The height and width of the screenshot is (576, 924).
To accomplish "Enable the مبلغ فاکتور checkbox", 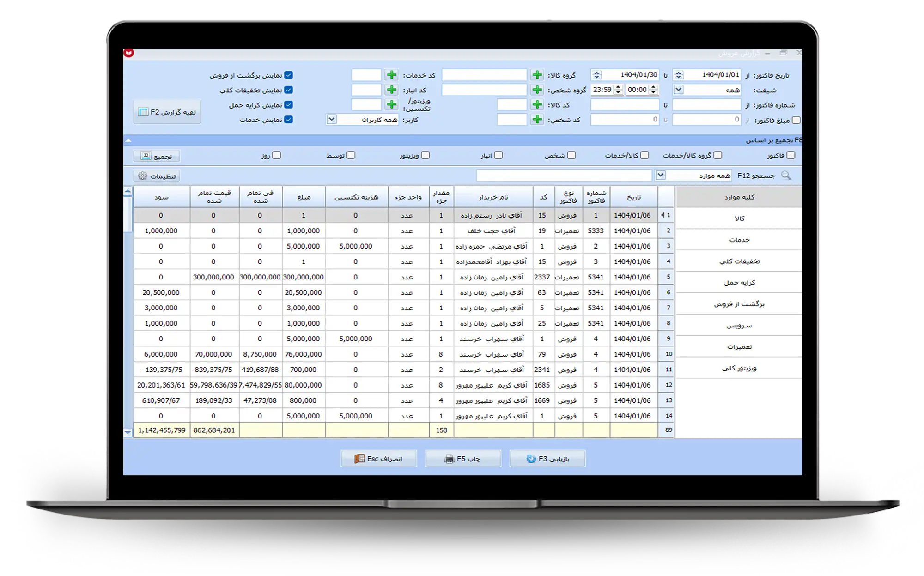I will coord(796,120).
